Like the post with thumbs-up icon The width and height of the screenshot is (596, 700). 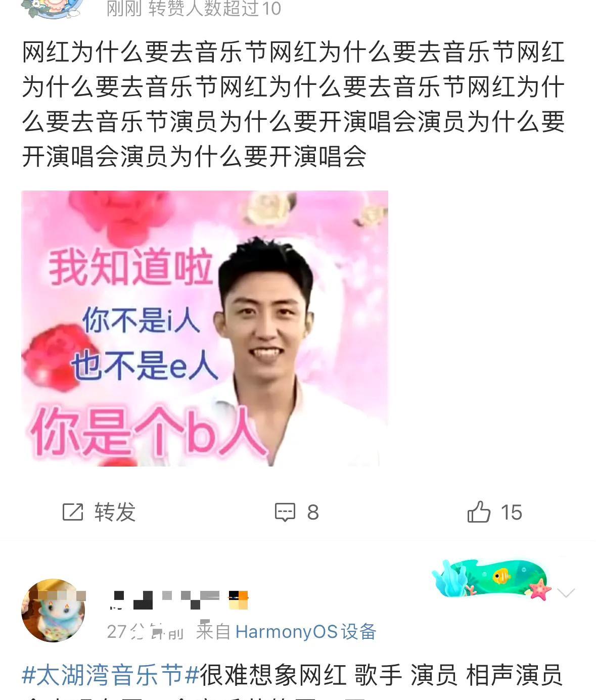click(479, 511)
